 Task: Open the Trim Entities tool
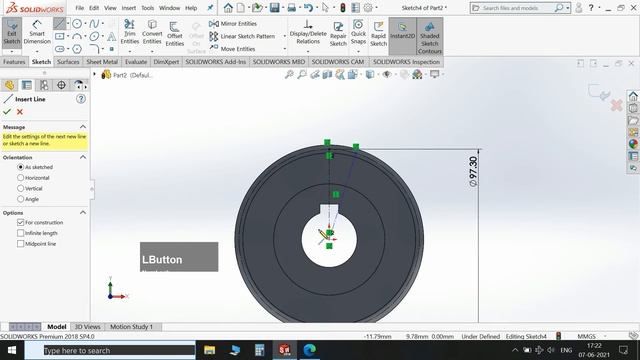130,32
